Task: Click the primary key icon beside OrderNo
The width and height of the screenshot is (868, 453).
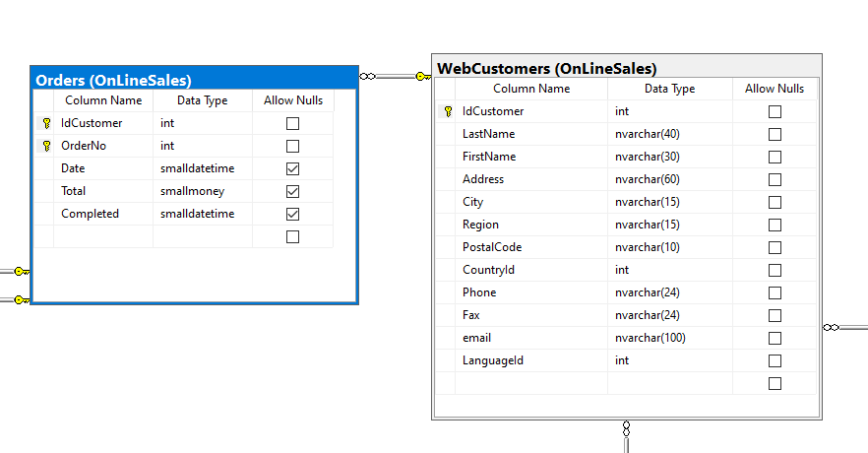Action: (45, 146)
